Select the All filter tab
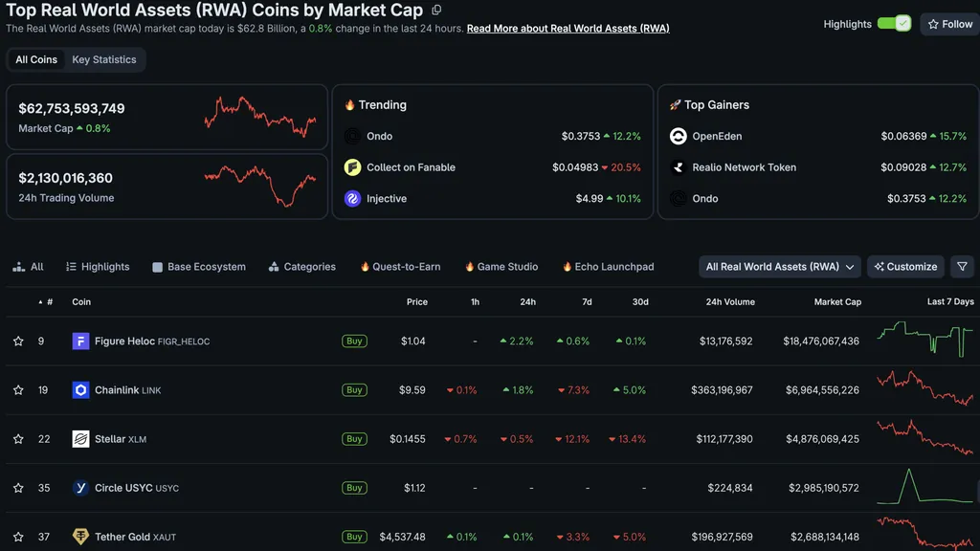 coord(28,267)
